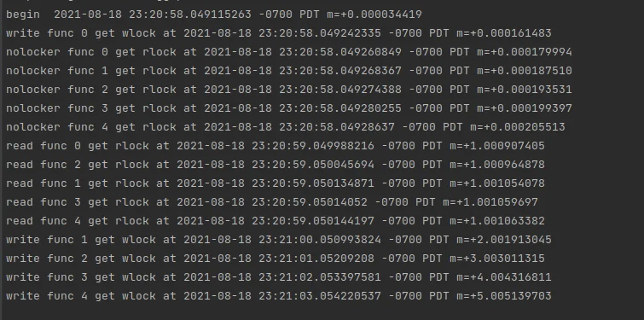The image size is (644, 320).
Task: Click the m=+1.000907405 monotonic value
Action: click(x=497, y=146)
